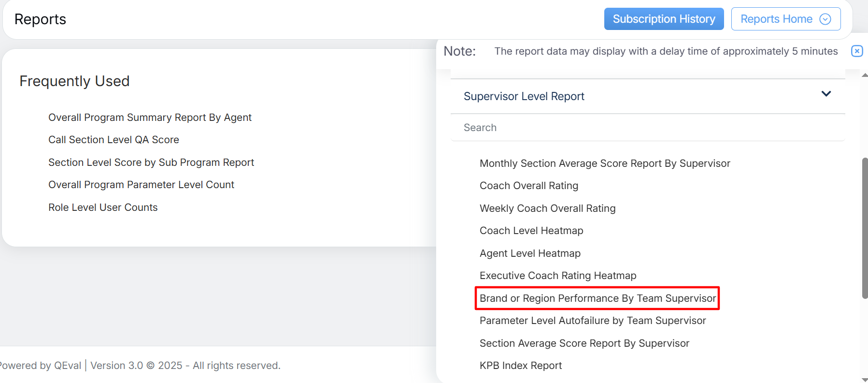This screenshot has width=868, height=383.
Task: Select Agent Level Heatmap
Action: [x=530, y=253]
